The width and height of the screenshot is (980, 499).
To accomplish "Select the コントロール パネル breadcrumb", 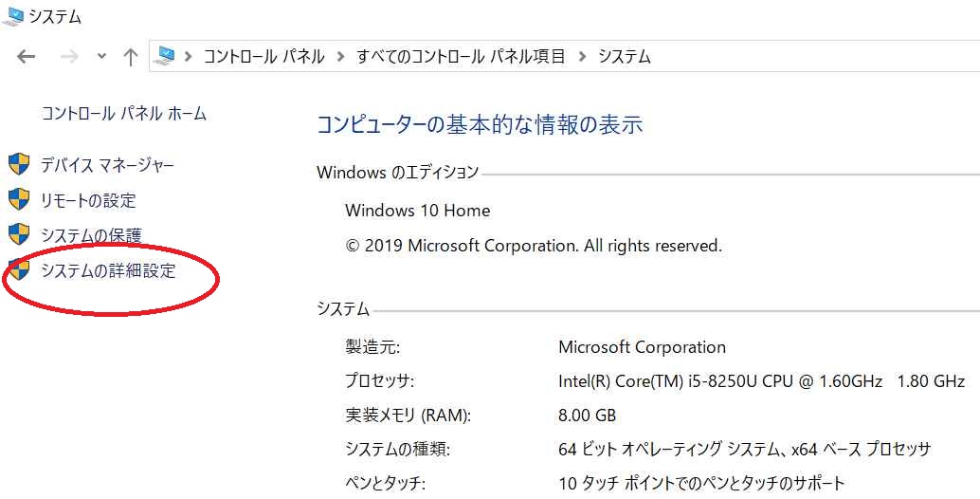I will click(x=264, y=57).
